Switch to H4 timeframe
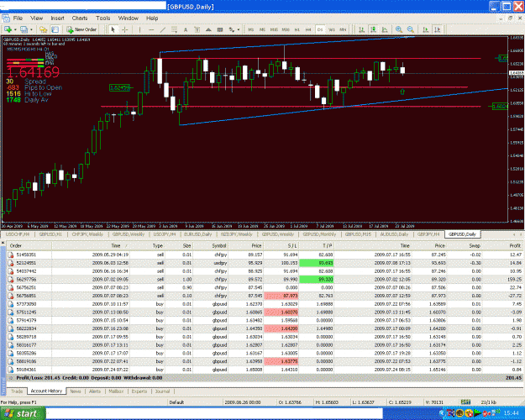Viewport: 525px width, 420px height. coord(308,29)
